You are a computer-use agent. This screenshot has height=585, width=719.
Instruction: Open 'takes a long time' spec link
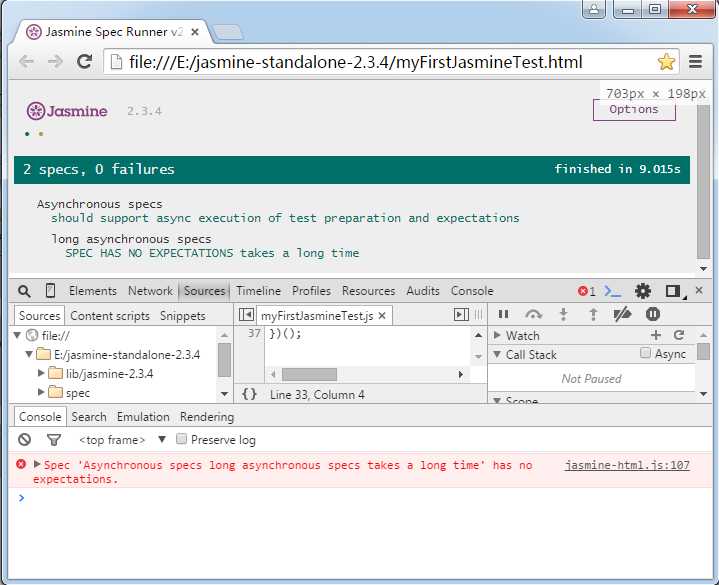pyautogui.click(x=212, y=253)
